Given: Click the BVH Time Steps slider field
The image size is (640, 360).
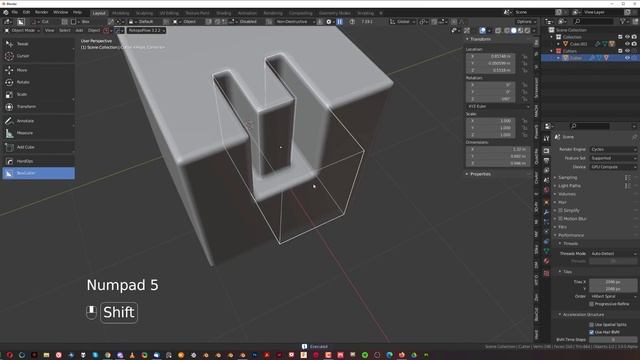Looking at the screenshot, I should [x=613, y=340].
